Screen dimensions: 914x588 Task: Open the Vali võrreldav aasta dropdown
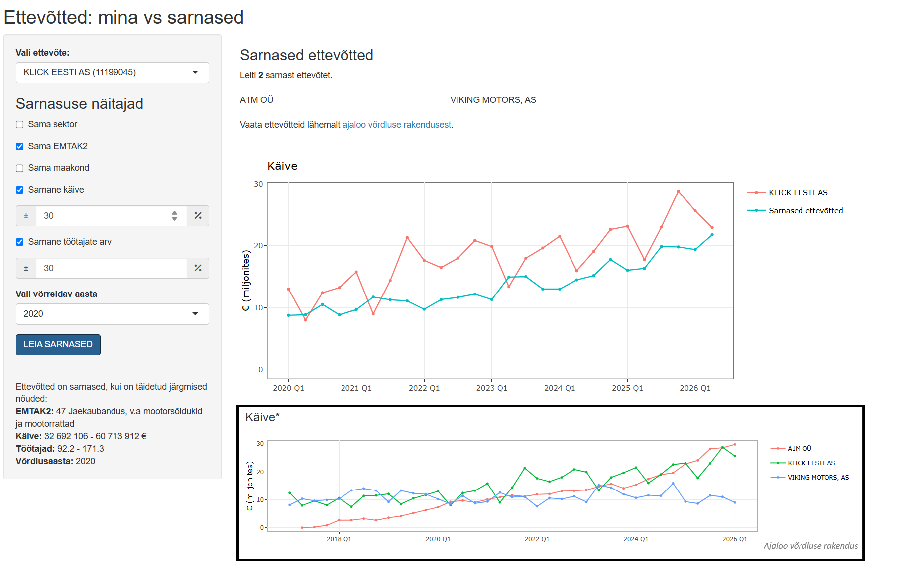pyautogui.click(x=112, y=314)
